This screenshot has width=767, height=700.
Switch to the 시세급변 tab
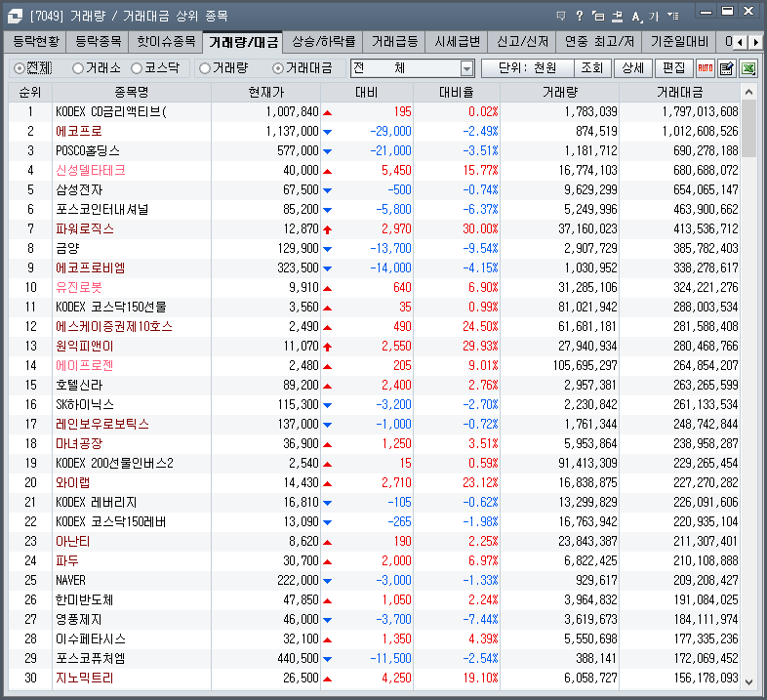point(457,42)
